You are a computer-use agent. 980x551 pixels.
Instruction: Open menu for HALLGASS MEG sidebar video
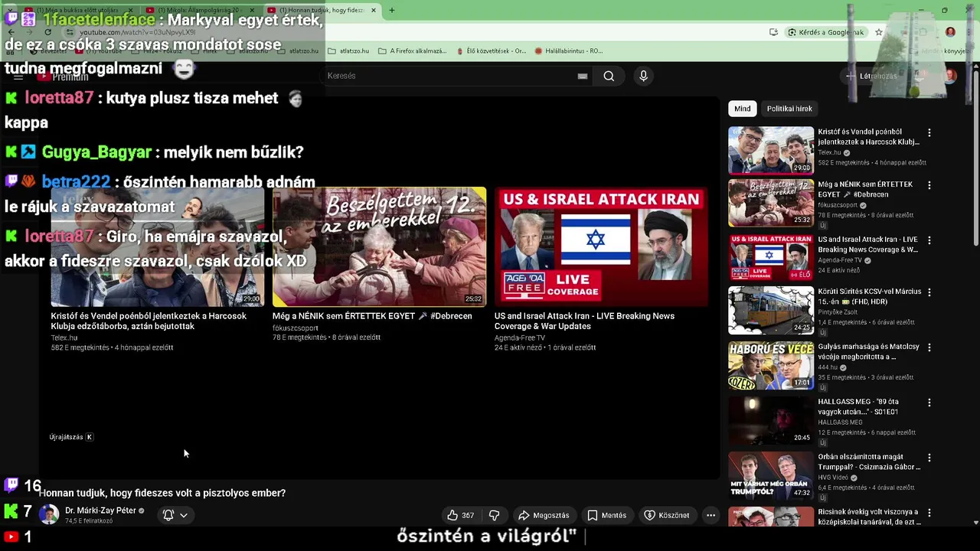click(x=929, y=403)
